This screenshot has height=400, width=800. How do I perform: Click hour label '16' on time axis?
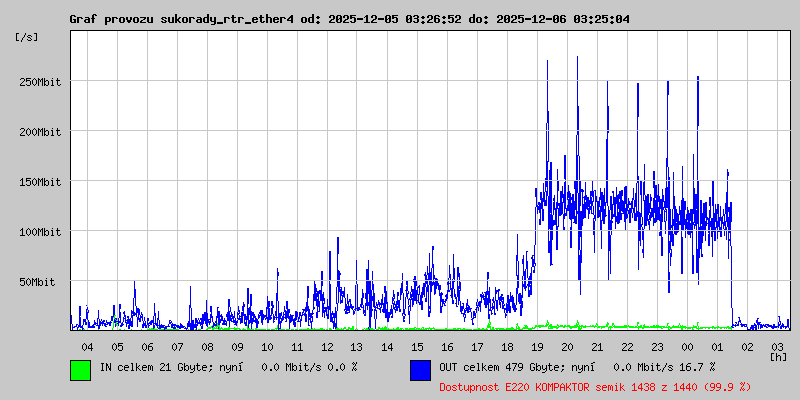click(447, 347)
